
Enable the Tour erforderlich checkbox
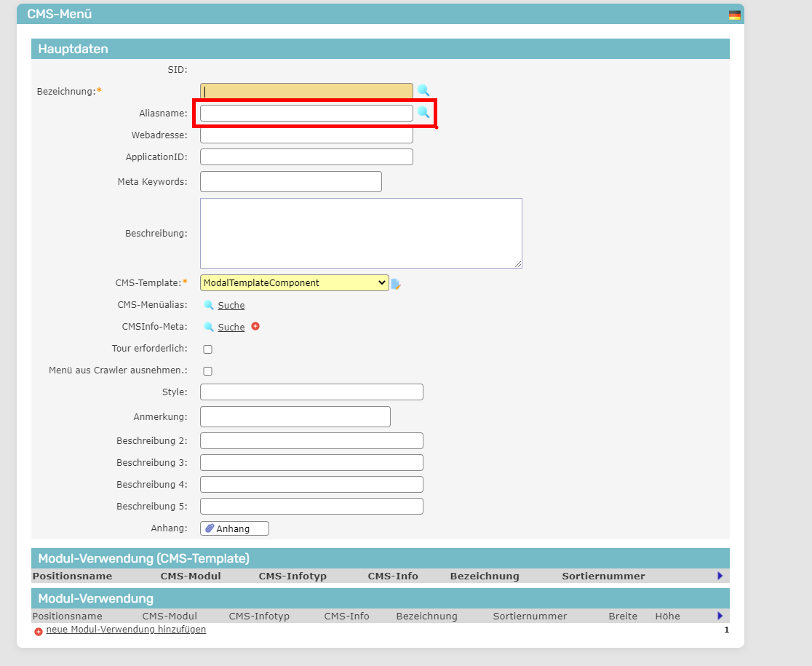click(x=207, y=349)
